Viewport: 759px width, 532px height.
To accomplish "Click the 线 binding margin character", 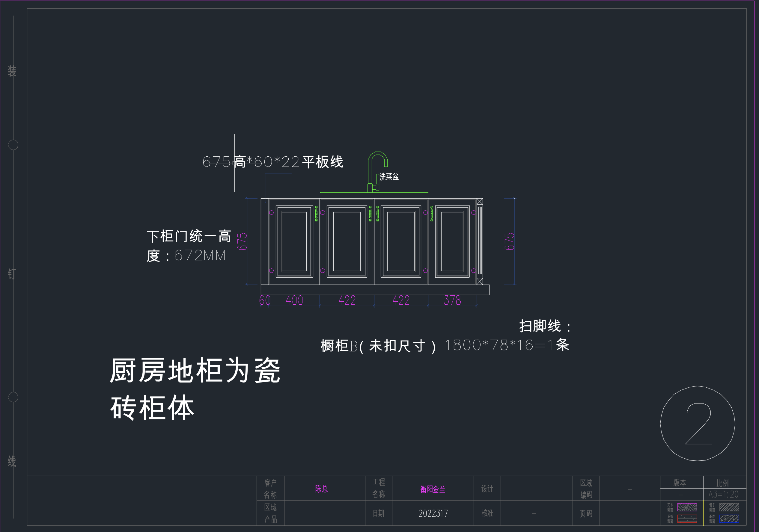I will [x=12, y=461].
